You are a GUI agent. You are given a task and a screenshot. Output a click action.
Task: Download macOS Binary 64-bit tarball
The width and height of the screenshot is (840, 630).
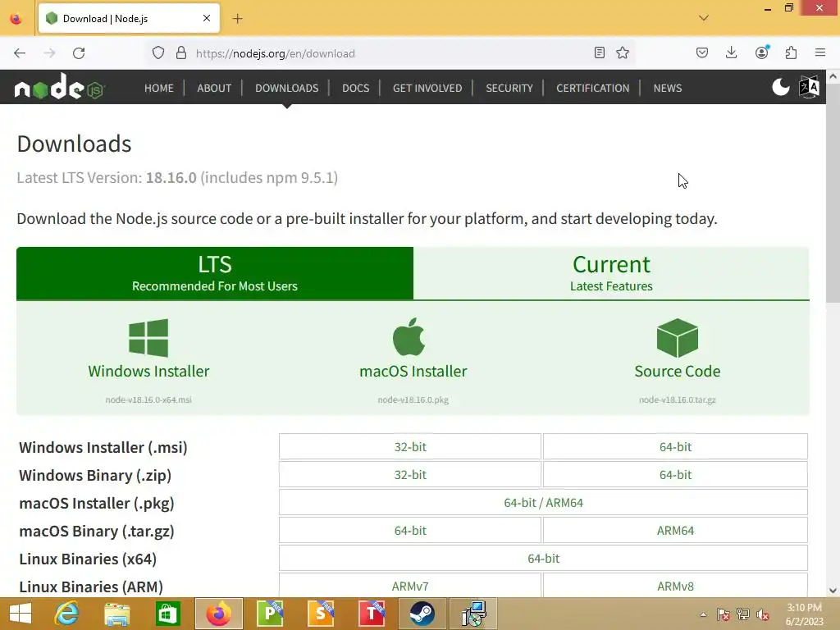410,531
